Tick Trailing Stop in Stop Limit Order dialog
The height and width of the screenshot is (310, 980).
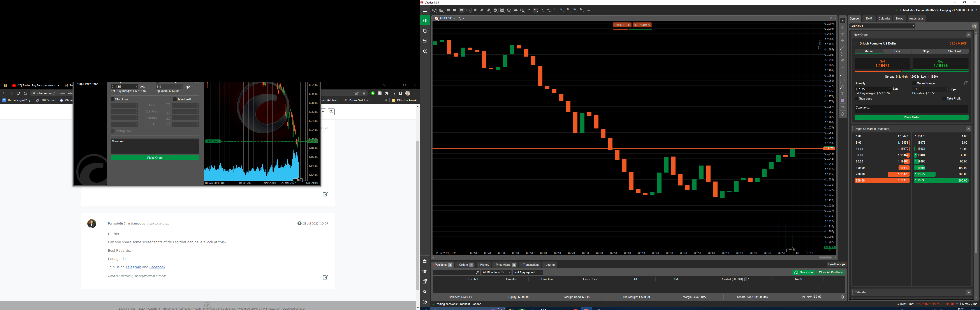click(x=113, y=131)
